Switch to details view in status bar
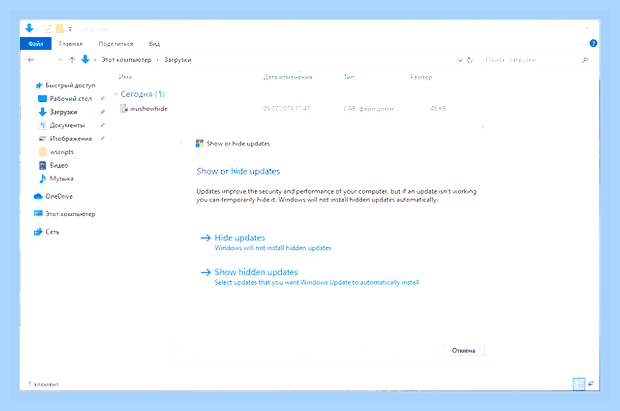 [578, 384]
